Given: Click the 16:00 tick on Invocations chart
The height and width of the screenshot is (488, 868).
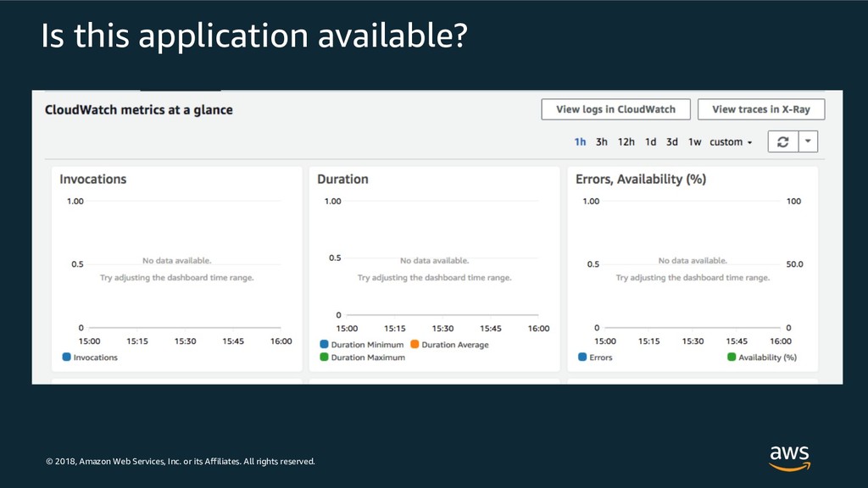Looking at the screenshot, I should [281, 341].
